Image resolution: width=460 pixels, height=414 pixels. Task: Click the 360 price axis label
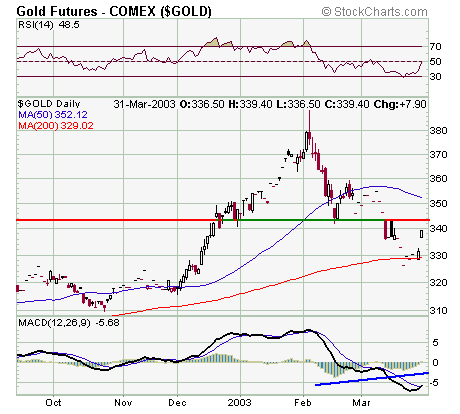pyautogui.click(x=438, y=179)
